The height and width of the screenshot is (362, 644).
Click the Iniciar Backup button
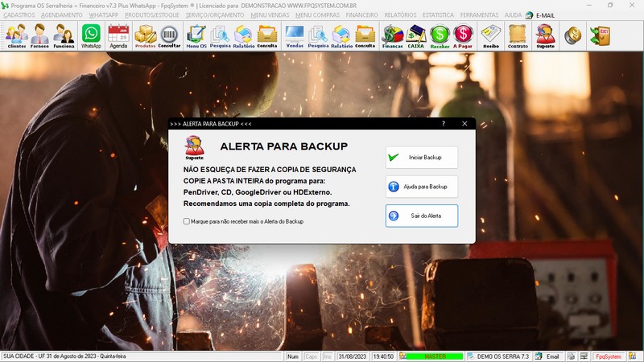click(x=422, y=157)
